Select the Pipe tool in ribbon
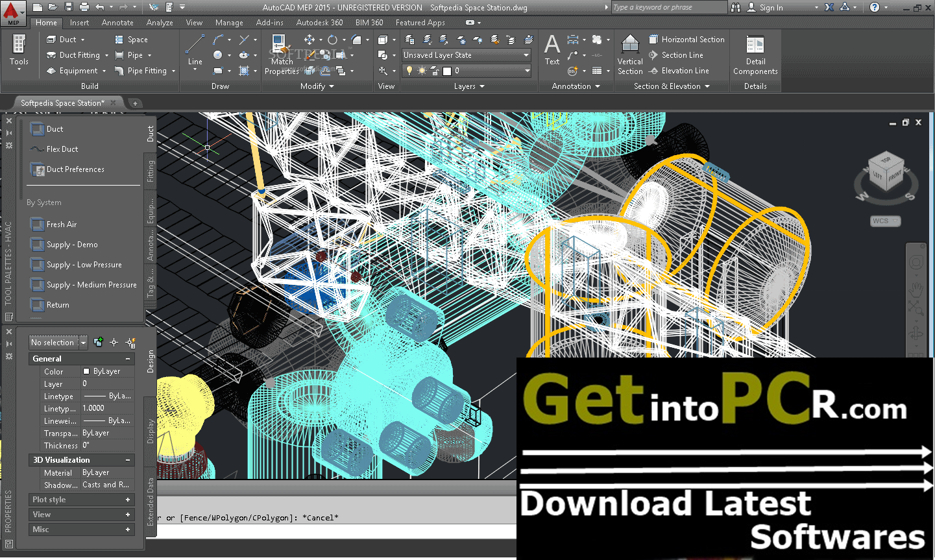The height and width of the screenshot is (560, 935). [132, 55]
